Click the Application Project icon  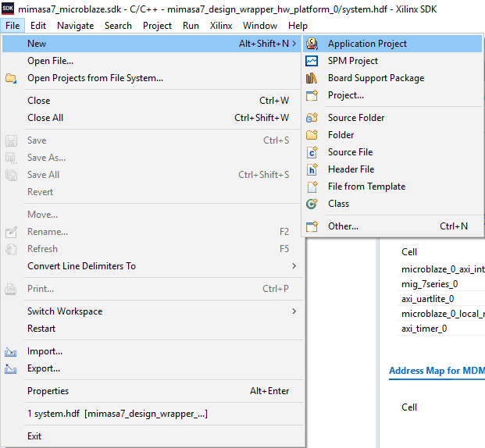click(x=312, y=44)
